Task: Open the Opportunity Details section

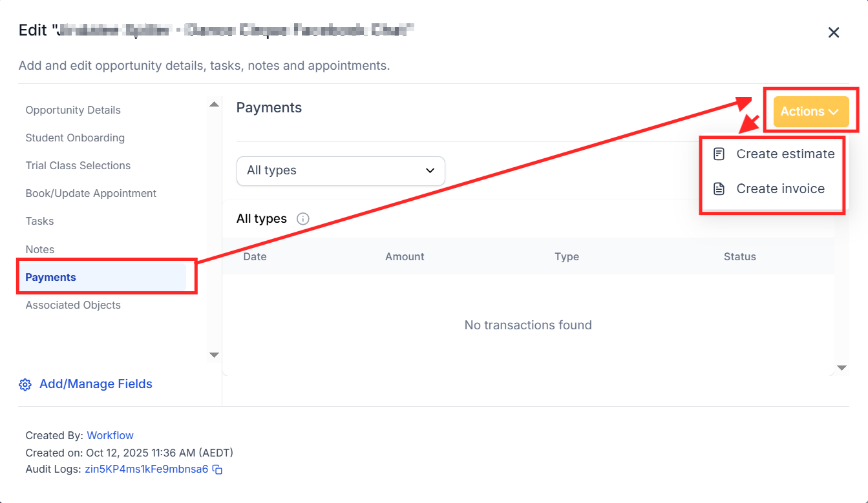Action: tap(73, 110)
